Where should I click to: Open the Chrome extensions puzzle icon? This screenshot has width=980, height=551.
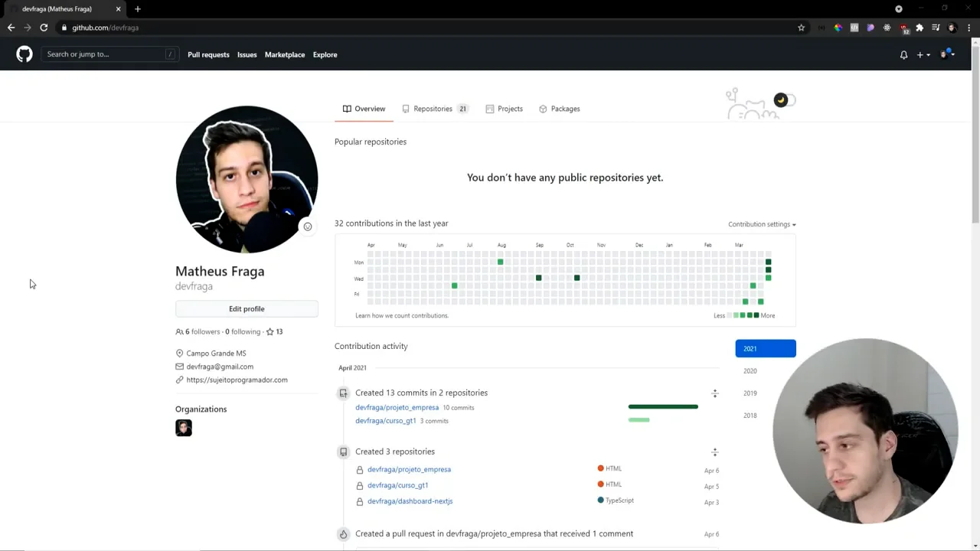(920, 28)
